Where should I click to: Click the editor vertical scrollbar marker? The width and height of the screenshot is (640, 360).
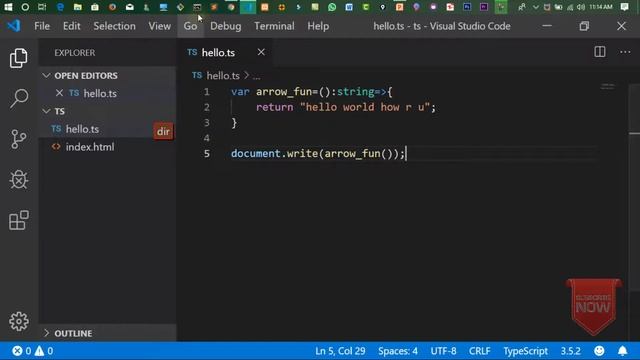(x=634, y=133)
